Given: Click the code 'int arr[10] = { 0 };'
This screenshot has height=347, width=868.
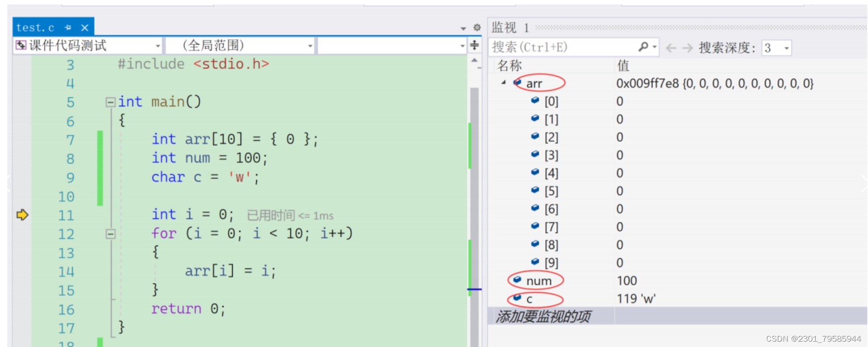Looking at the screenshot, I should coord(235,139).
